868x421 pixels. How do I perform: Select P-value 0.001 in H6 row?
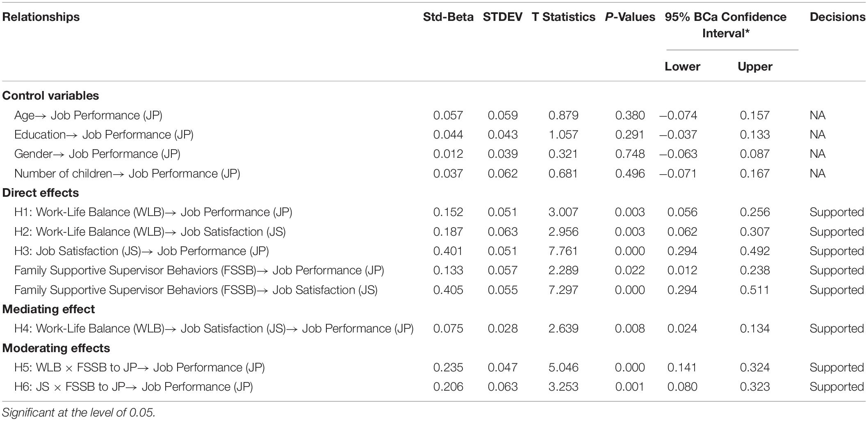[630, 387]
